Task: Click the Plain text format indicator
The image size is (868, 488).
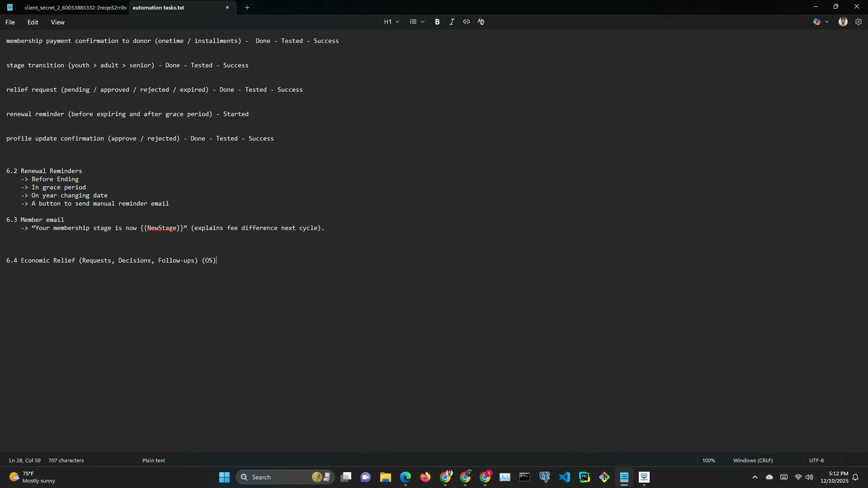Action: 154,460
